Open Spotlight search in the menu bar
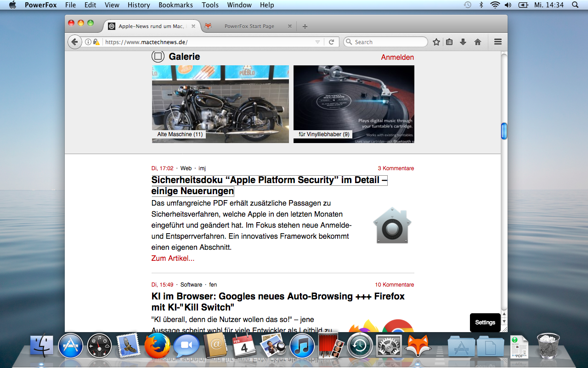Screen dimensions: 588x368 pos(575,5)
